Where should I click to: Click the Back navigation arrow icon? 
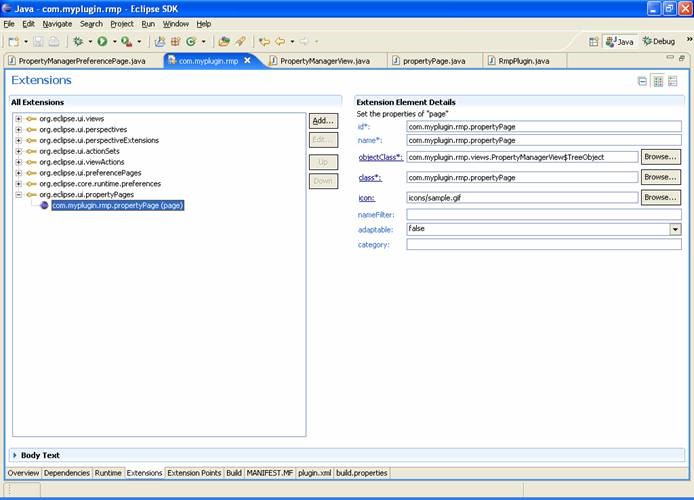pos(280,42)
